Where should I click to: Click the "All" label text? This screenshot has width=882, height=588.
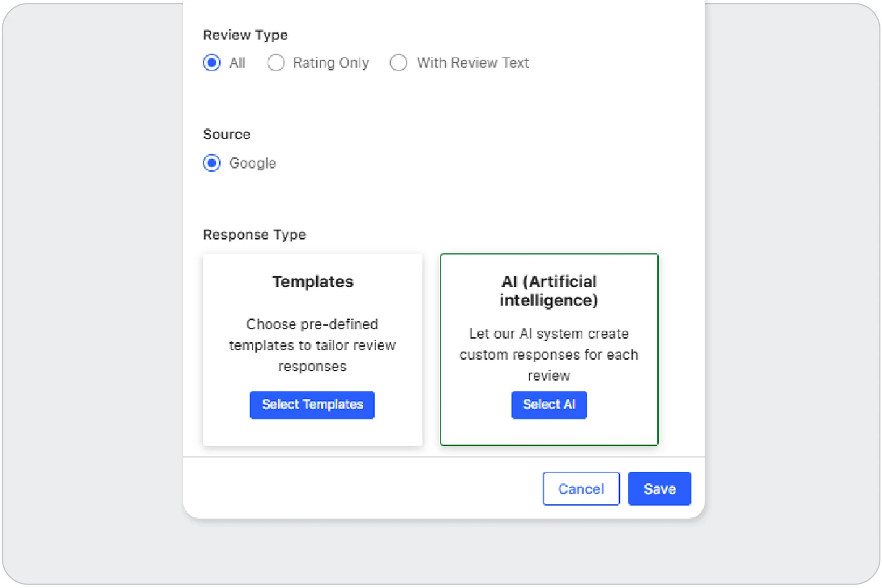[x=237, y=63]
